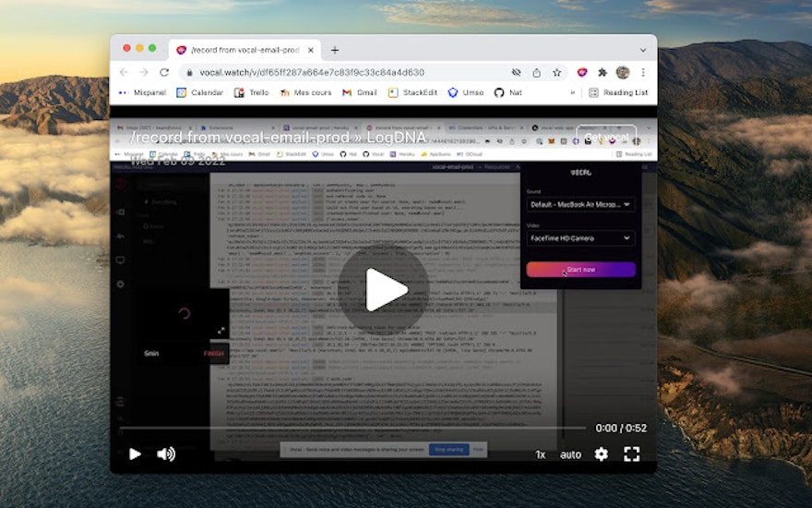Open a new tab with the plus button
812x508 pixels.
[x=335, y=50]
